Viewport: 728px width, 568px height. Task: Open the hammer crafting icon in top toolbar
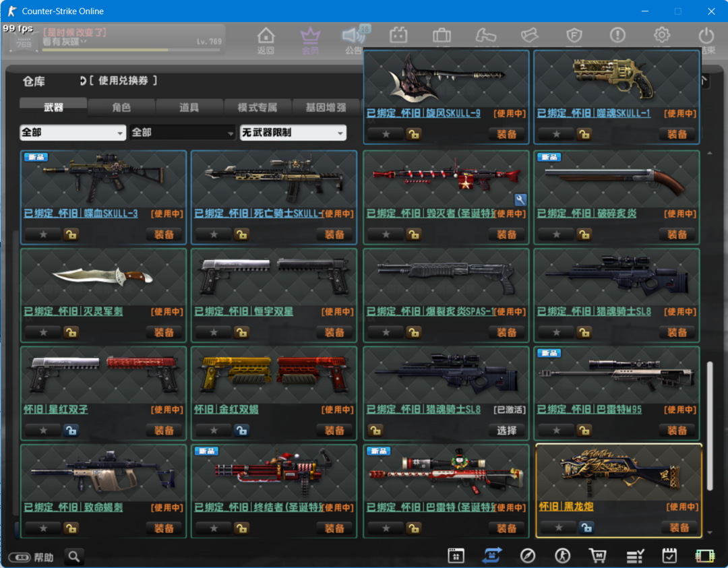(x=485, y=35)
